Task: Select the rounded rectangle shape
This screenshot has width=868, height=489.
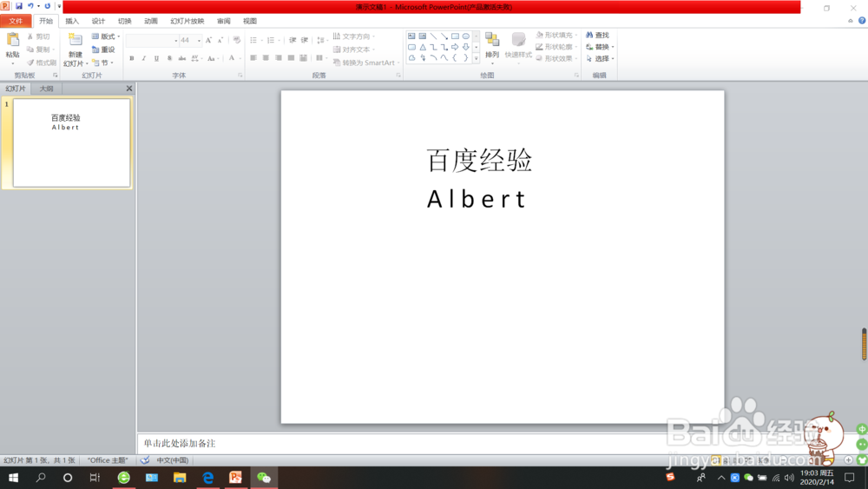Action: point(411,47)
